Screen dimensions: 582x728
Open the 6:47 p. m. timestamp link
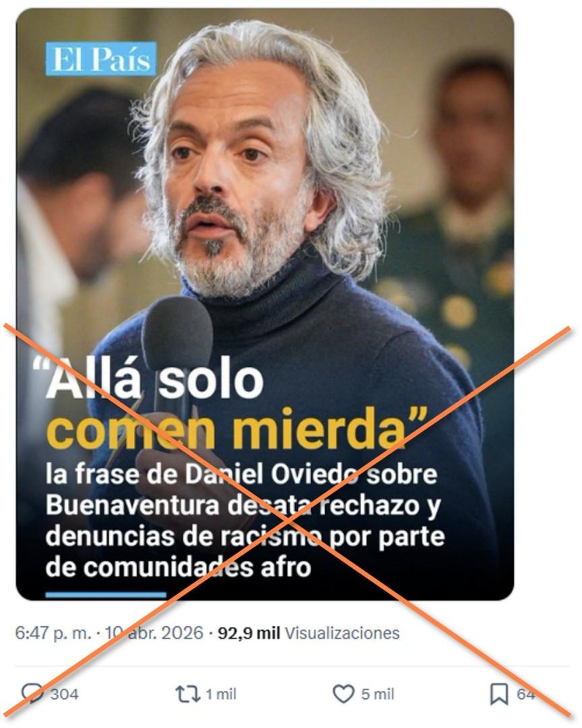coord(53,633)
